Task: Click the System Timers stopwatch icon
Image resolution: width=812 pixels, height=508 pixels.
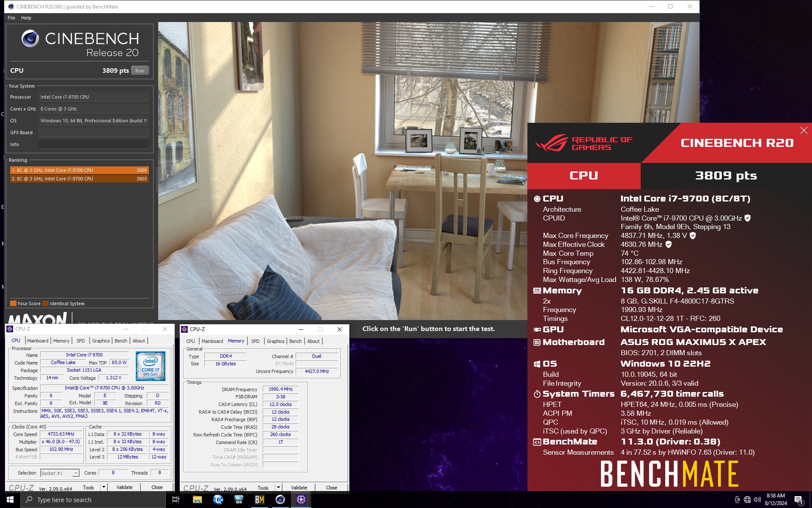Action: click(537, 394)
